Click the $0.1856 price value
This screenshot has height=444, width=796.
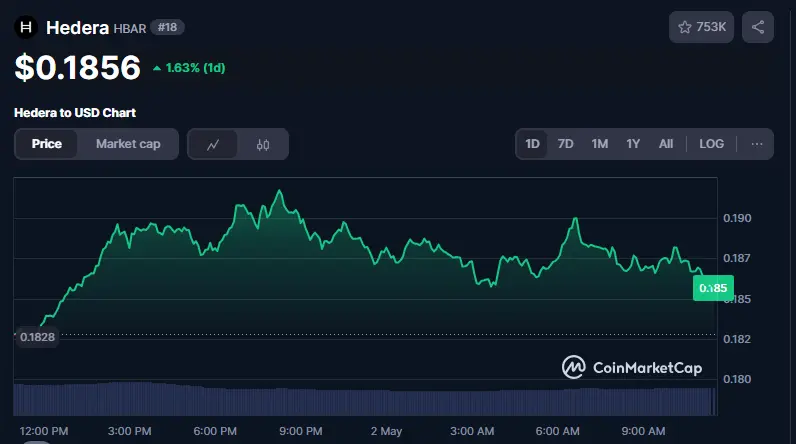pos(77,67)
